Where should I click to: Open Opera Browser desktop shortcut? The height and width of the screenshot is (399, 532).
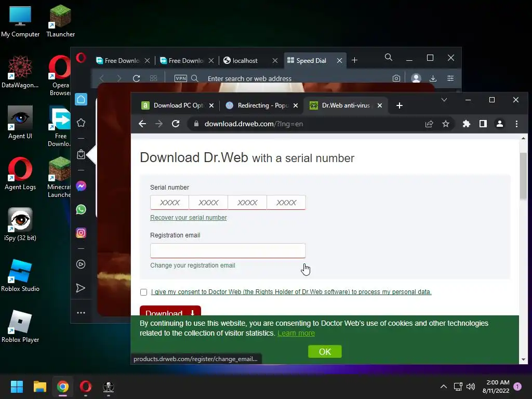pos(60,75)
